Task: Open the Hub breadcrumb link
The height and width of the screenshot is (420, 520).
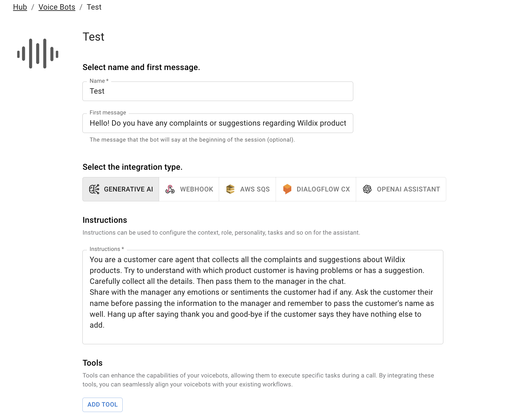Action: (19, 7)
